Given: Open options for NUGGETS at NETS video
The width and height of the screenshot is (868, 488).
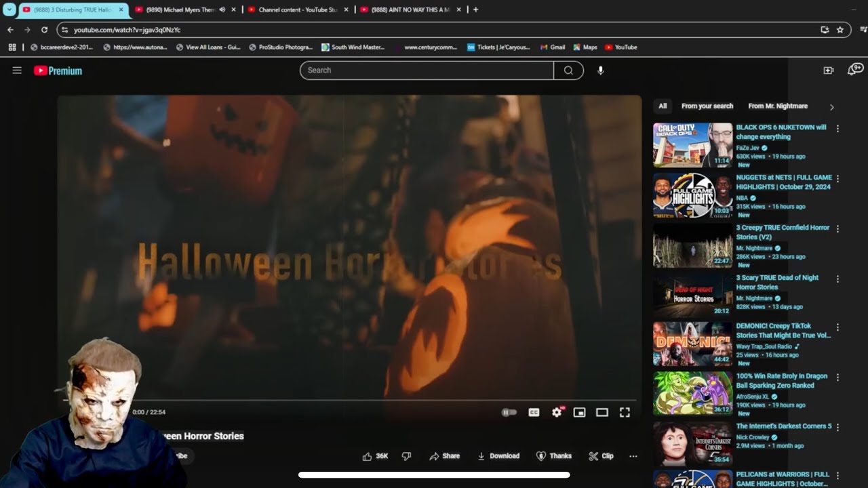Looking at the screenshot, I should (x=837, y=179).
